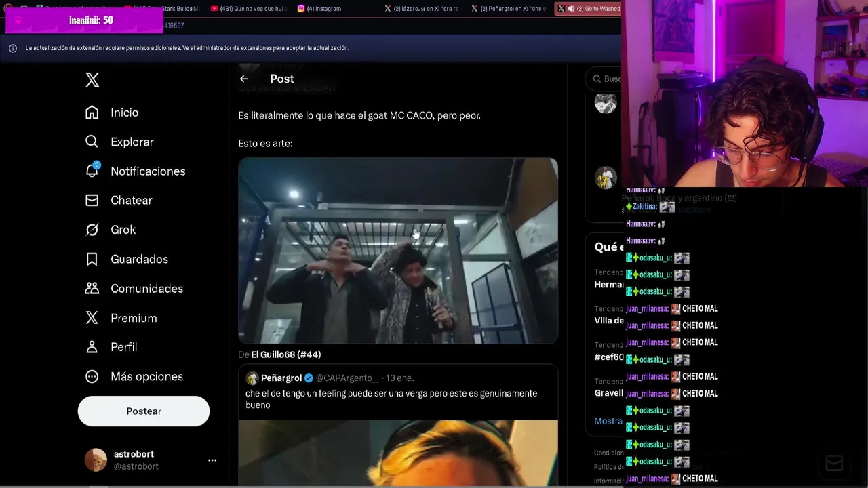Click the info icon in the extension notice

[x=13, y=48]
